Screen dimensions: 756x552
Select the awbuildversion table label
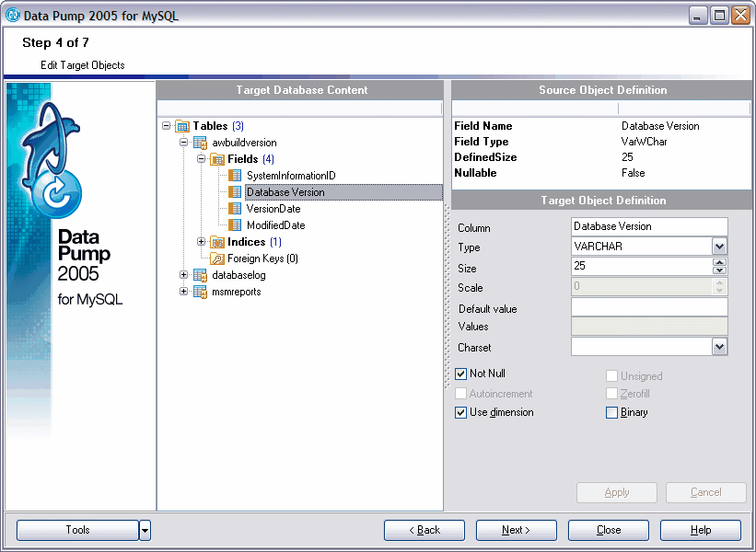[244, 143]
